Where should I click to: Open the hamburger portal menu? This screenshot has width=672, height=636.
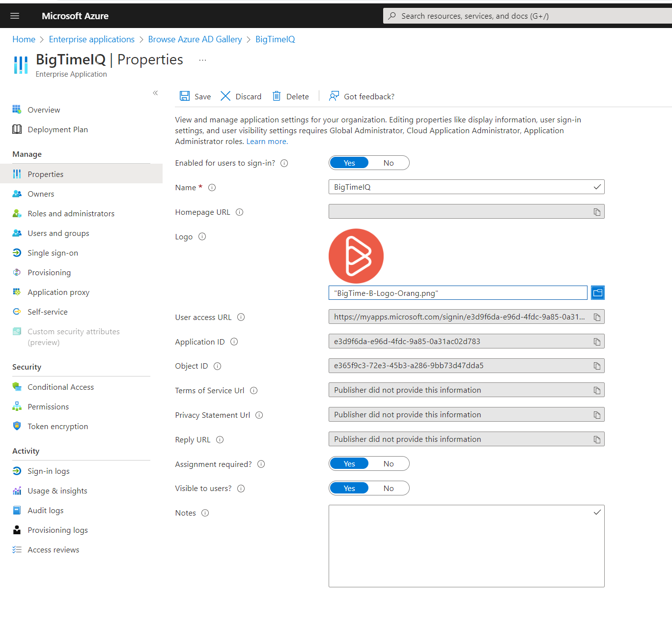coord(15,16)
